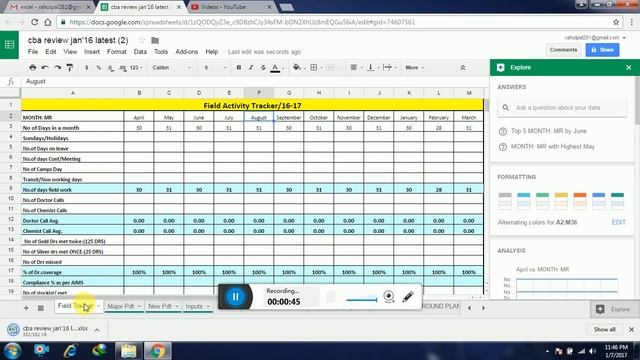Close the Explore panel

pyautogui.click(x=629, y=67)
